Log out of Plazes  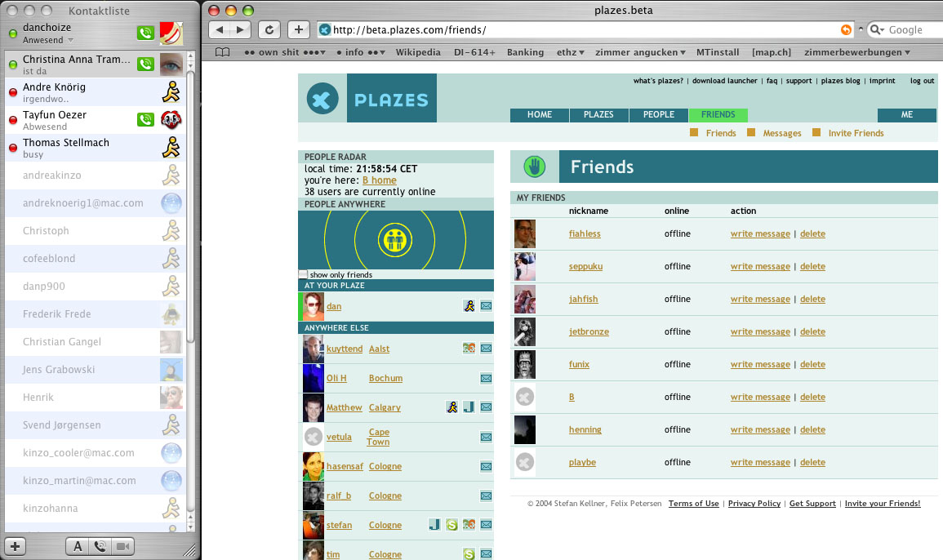pyautogui.click(x=922, y=81)
